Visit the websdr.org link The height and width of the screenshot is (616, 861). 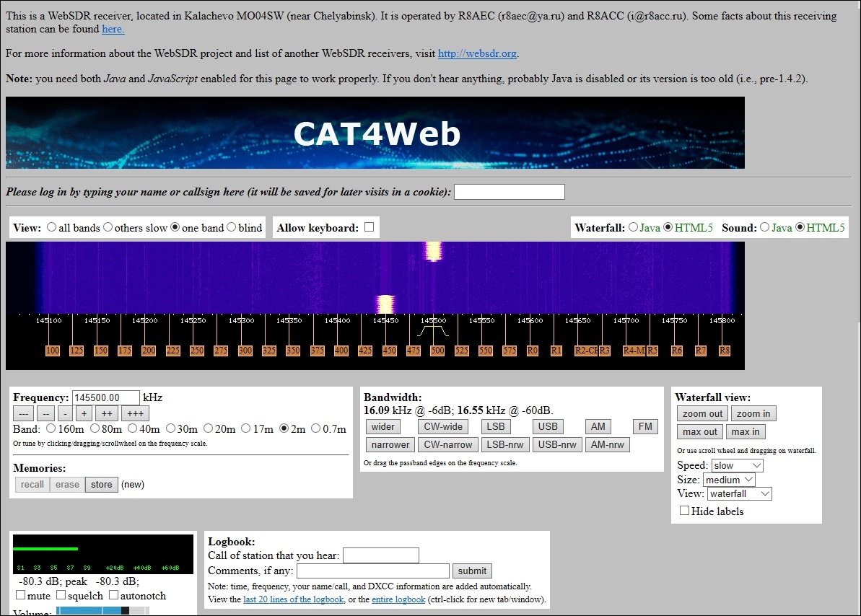point(477,53)
